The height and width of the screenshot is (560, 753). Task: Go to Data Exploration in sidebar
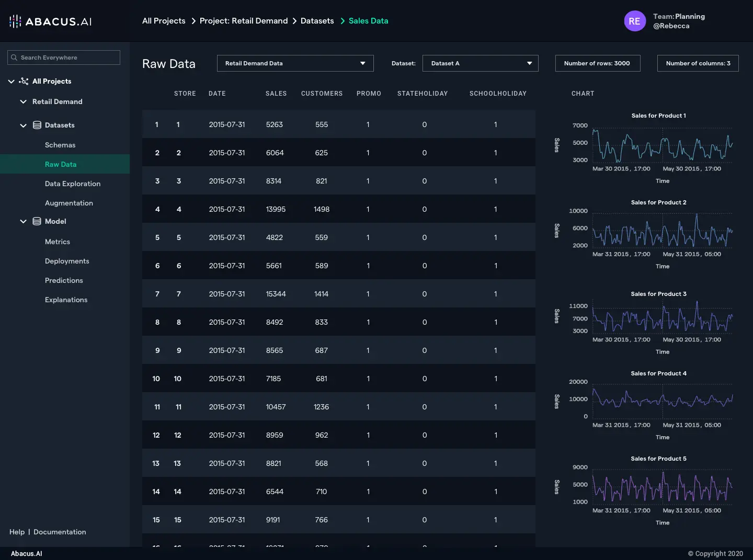coord(73,184)
